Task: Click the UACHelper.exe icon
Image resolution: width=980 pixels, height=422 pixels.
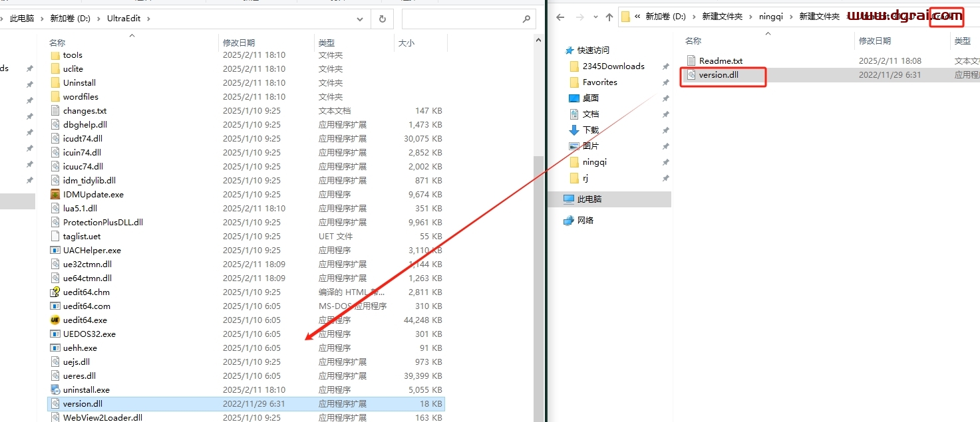Action: [55, 251]
